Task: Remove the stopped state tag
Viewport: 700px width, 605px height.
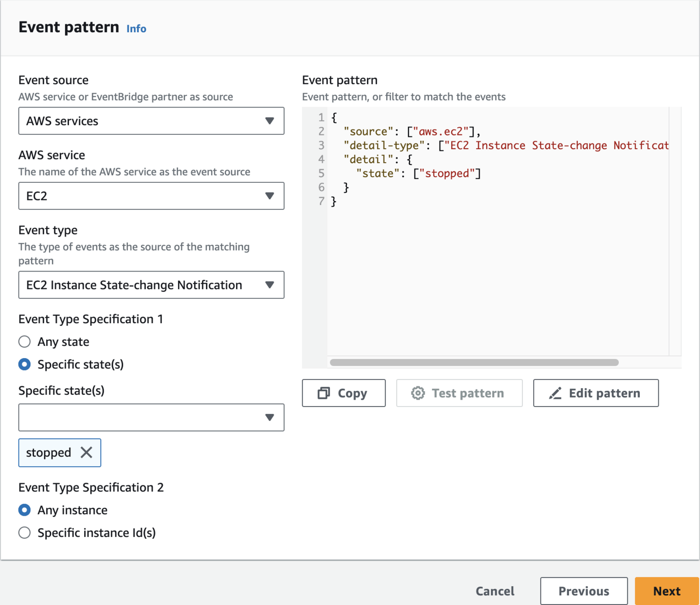Action: coord(87,453)
